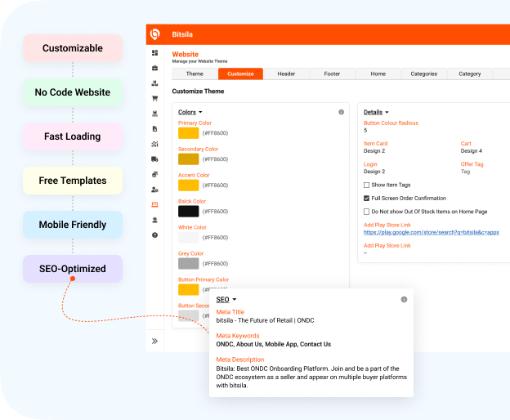This screenshot has width=510, height=420.
Task: Pick the Accent Color swatch
Action: [x=188, y=185]
